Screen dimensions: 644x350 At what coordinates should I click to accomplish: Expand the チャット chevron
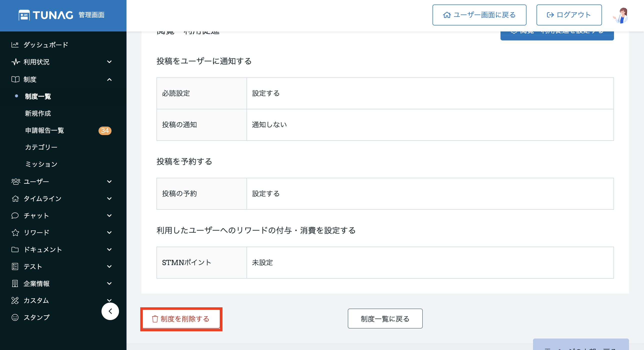pos(109,216)
